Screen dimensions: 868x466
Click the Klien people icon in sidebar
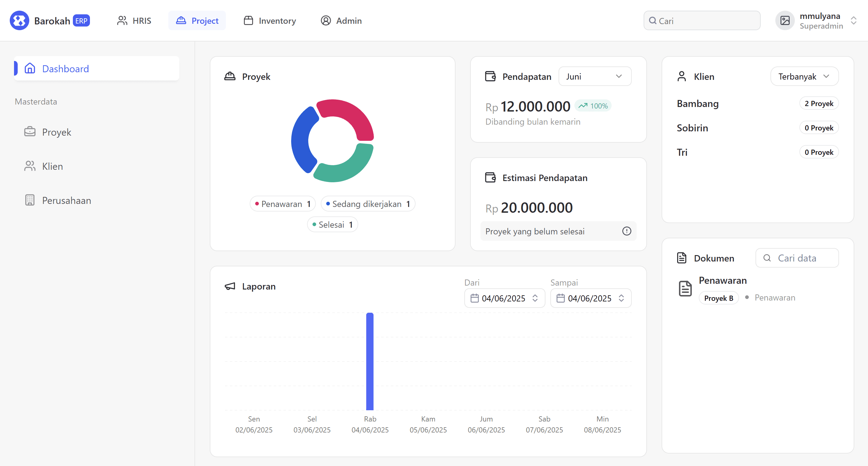pyautogui.click(x=30, y=166)
